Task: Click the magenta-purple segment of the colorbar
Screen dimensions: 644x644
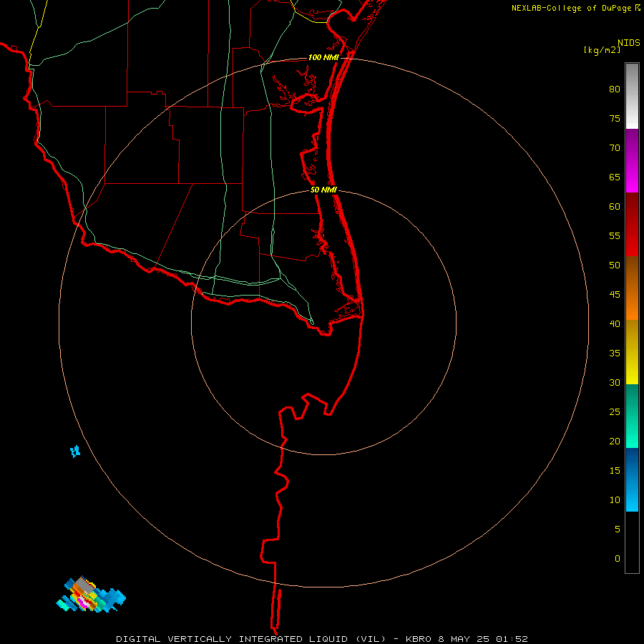Action: [x=632, y=160]
